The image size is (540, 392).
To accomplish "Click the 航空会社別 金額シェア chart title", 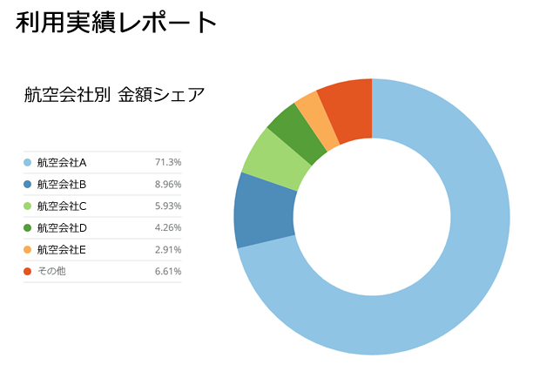I will [114, 95].
